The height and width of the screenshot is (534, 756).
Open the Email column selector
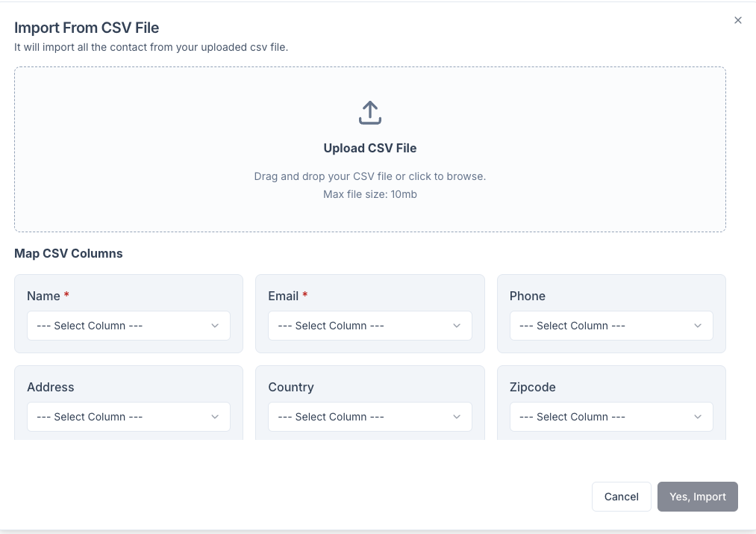(370, 326)
